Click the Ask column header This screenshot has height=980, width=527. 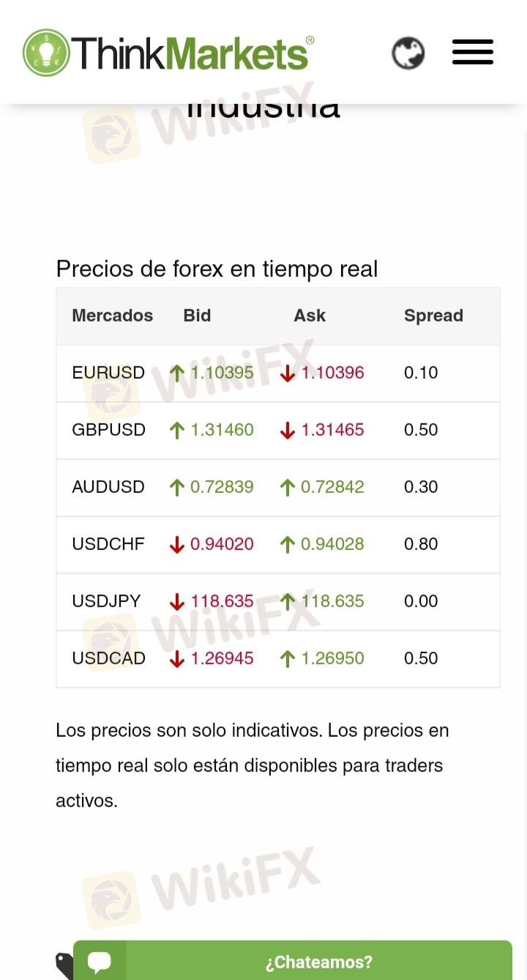(310, 316)
